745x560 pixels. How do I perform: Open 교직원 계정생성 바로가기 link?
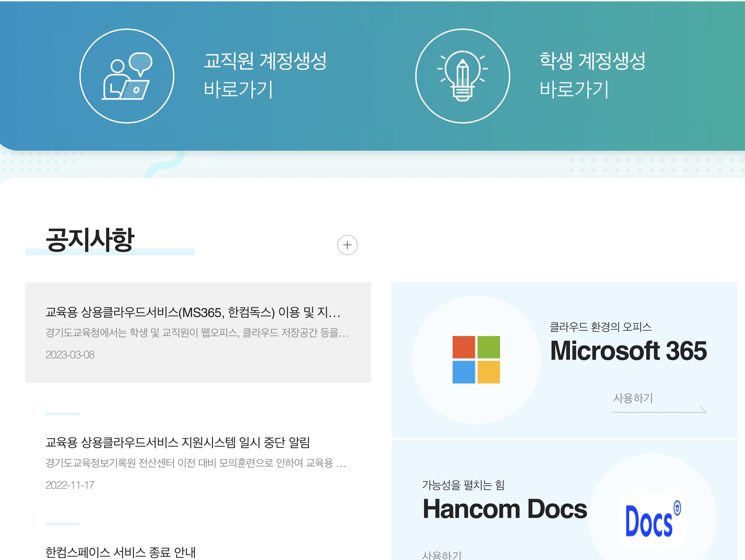coord(265,75)
